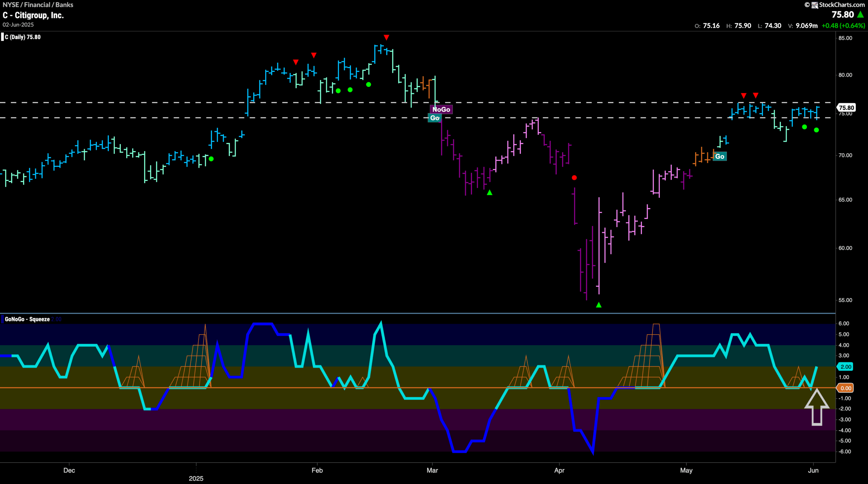The height and width of the screenshot is (484, 868).
Task: Click the May label on the time axis
Action: (686, 470)
